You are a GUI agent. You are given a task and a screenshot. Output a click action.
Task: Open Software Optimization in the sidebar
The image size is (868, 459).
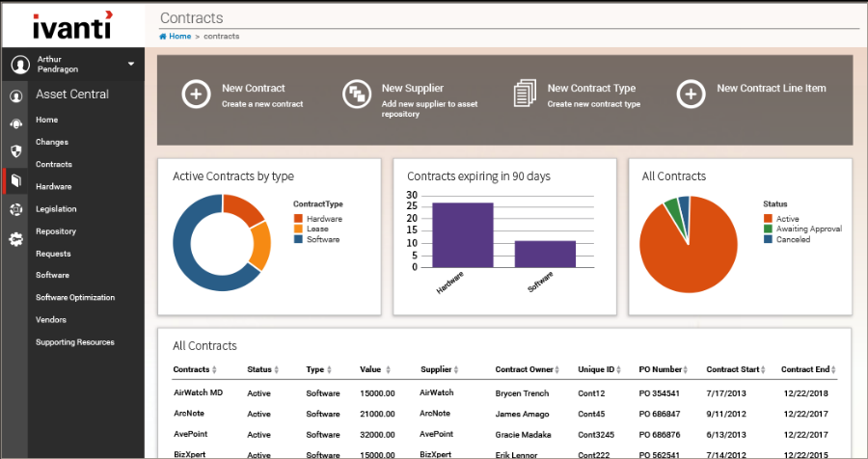75,297
